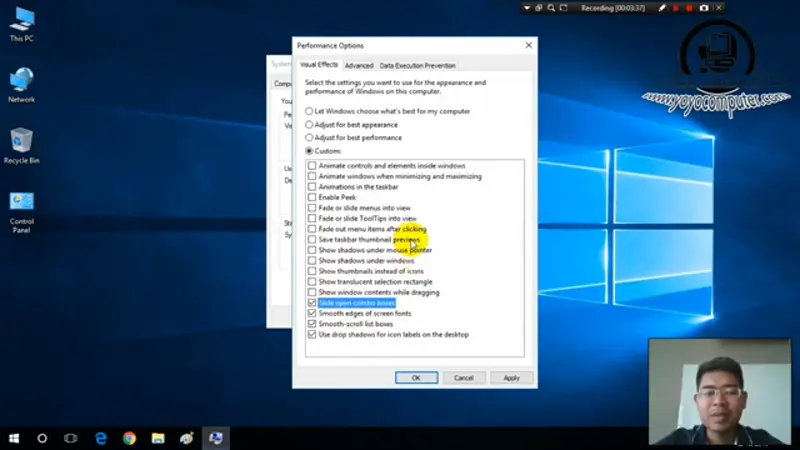Click the webcam overlay video thumbnail
800x450 pixels.
tap(720, 391)
